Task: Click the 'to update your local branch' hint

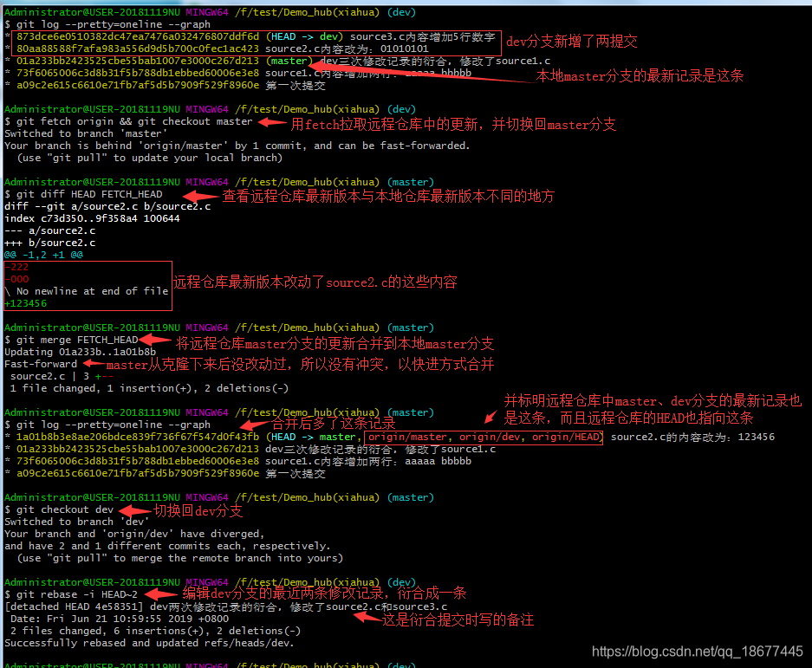Action: (150, 158)
